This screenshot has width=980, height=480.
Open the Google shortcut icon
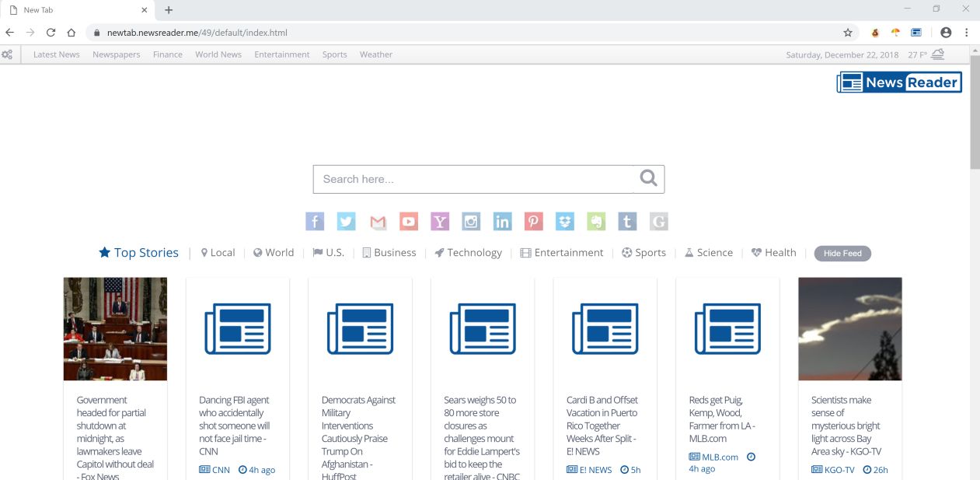(x=659, y=222)
